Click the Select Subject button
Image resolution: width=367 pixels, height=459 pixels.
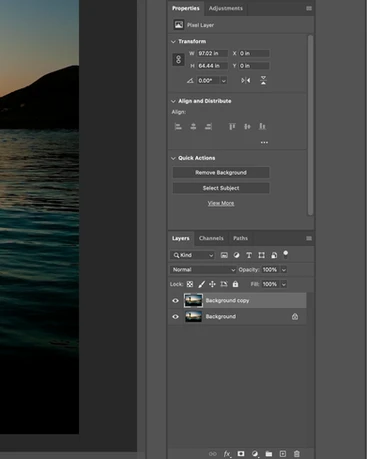[x=221, y=188]
